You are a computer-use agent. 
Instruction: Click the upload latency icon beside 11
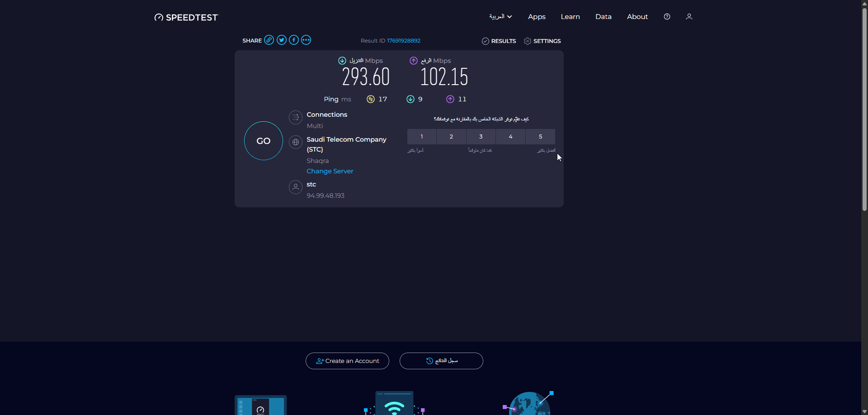point(450,99)
